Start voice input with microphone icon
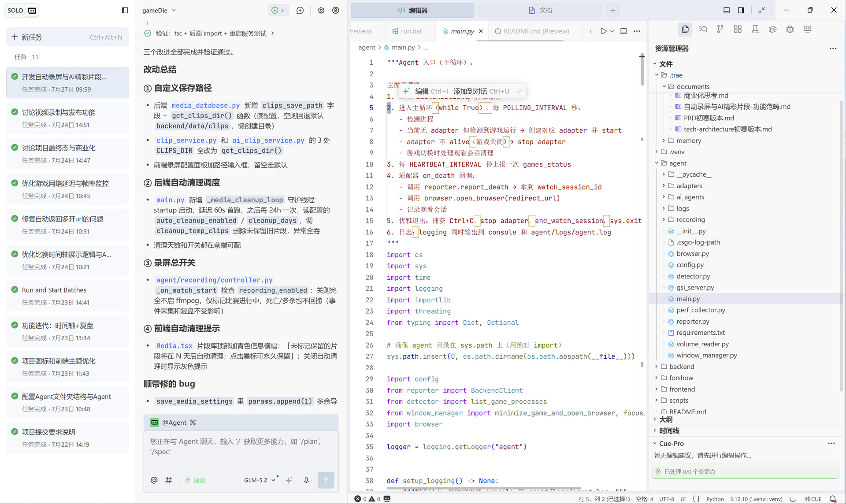The width and height of the screenshot is (846, 504). (306, 480)
